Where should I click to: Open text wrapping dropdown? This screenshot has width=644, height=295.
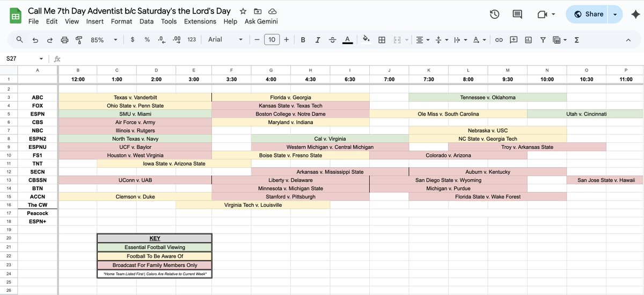(x=460, y=40)
